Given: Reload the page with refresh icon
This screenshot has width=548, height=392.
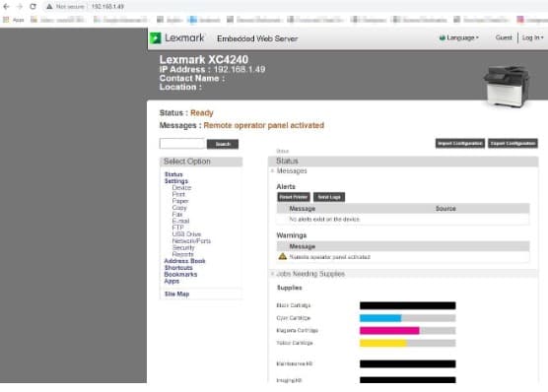Looking at the screenshot, I should pyautogui.click(x=33, y=6).
